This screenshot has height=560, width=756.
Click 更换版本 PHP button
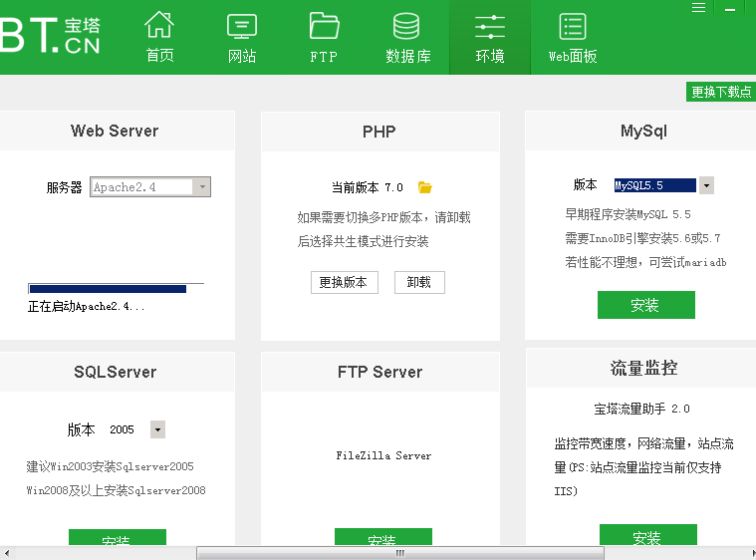point(345,282)
